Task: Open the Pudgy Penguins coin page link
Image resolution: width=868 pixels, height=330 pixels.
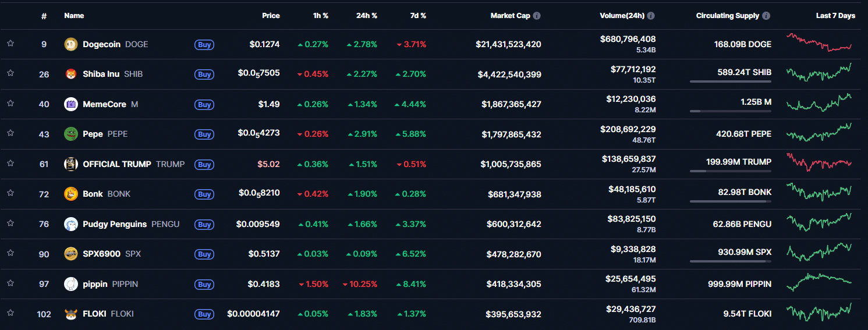Action: coord(115,224)
